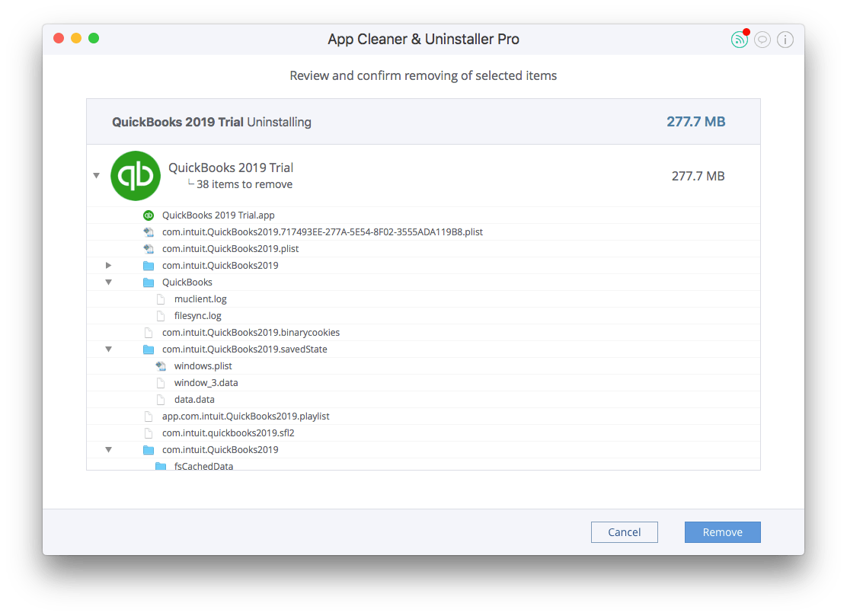
Task: Click the chat bubble feedback icon
Action: tap(762, 40)
